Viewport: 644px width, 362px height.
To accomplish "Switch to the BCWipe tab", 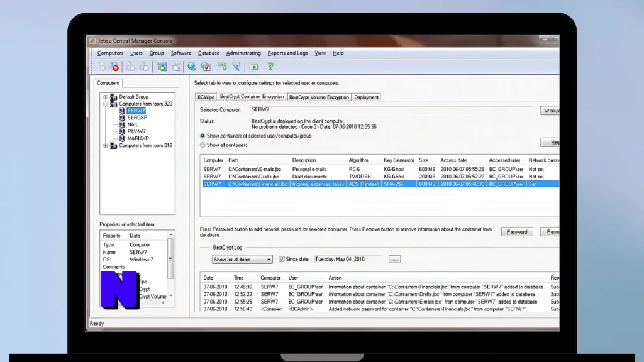I will click(x=206, y=97).
